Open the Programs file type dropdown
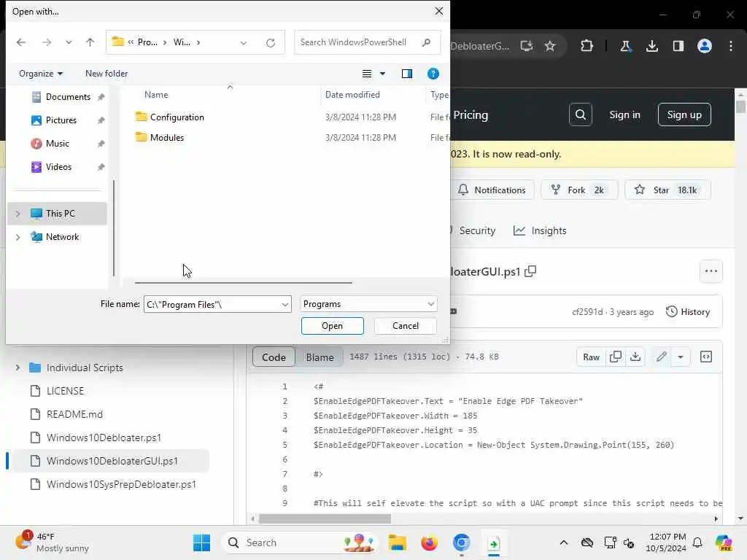Image resolution: width=747 pixels, height=560 pixels. (x=368, y=304)
